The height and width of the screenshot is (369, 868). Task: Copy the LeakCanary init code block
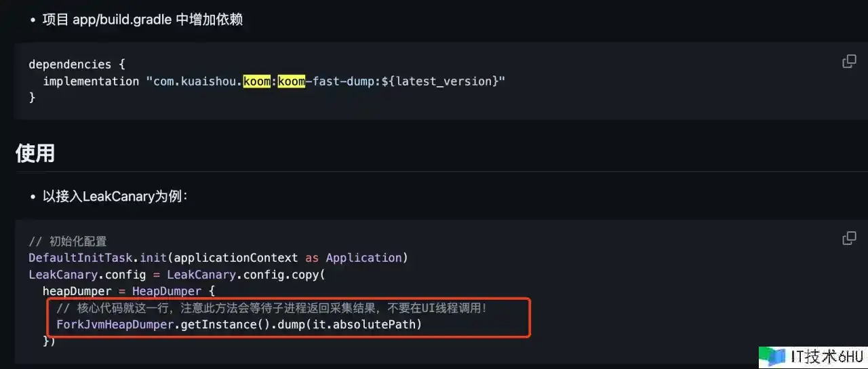[848, 238]
